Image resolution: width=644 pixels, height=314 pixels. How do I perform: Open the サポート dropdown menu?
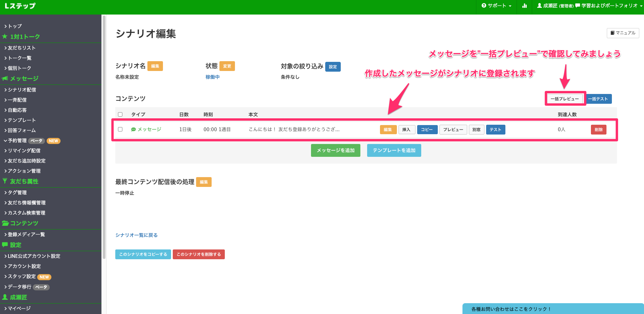[x=496, y=6]
